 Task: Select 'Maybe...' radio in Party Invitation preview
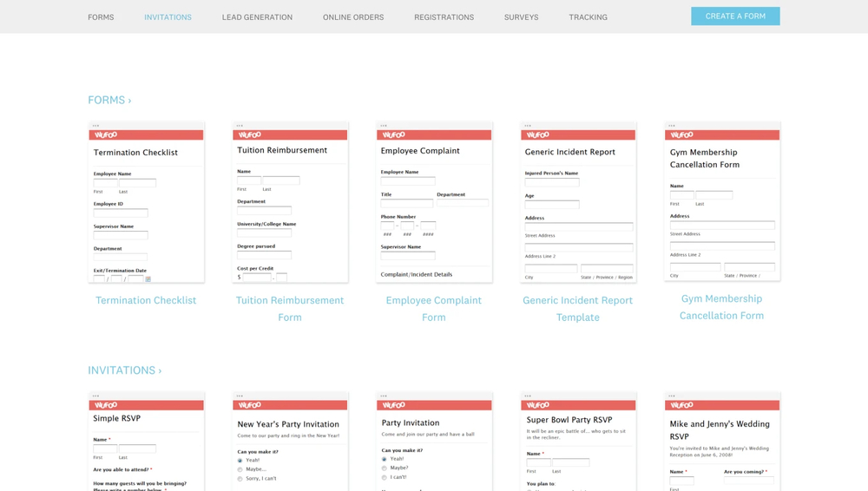385,468
